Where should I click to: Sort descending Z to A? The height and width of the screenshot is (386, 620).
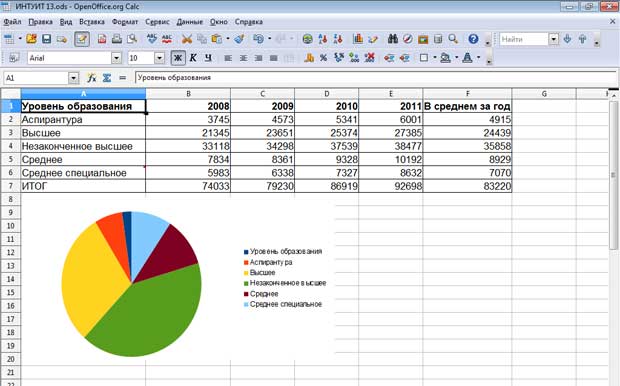point(338,39)
